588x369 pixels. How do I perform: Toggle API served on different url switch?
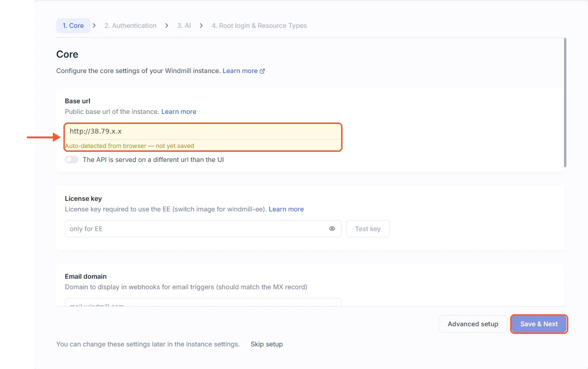click(72, 160)
